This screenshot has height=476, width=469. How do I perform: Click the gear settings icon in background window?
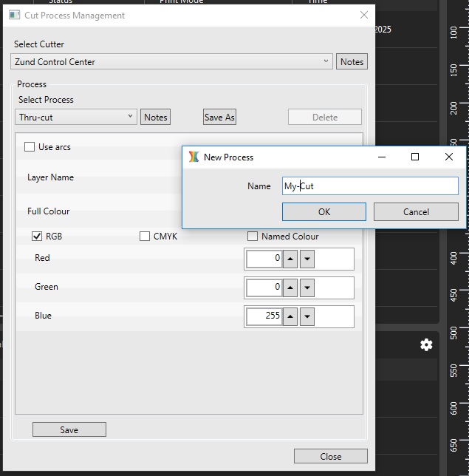(x=426, y=345)
